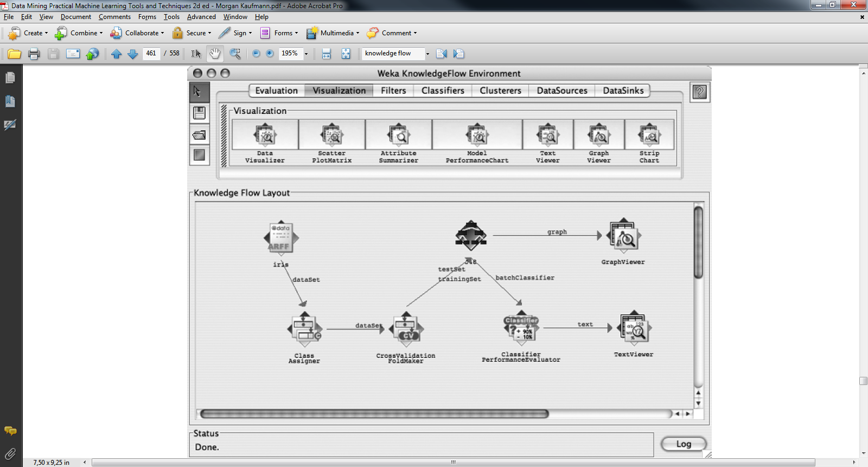Click the Fit Width scrolling icon
The image size is (868, 467).
coord(327,54)
